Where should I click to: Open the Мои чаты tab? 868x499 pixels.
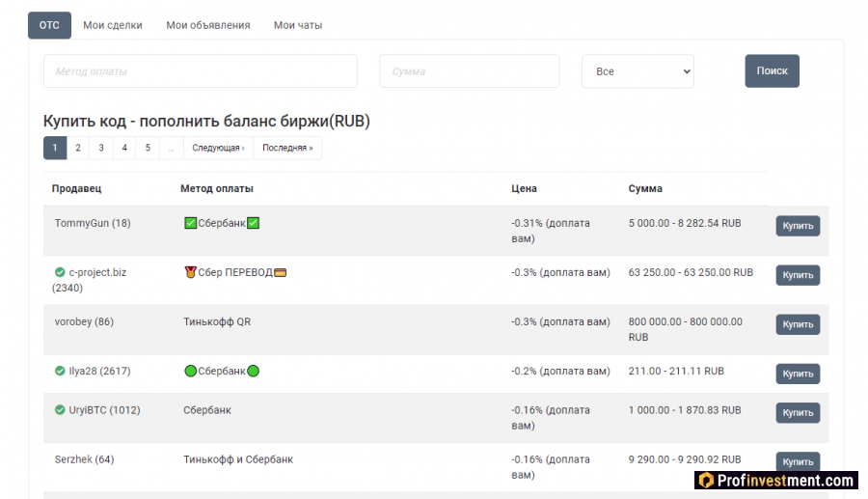pyautogui.click(x=298, y=25)
